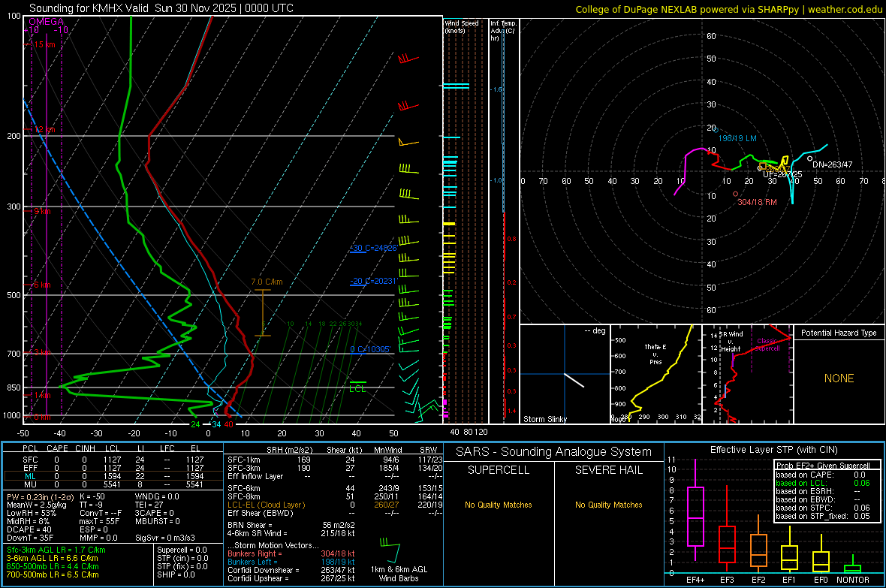Click the -20 C=20231' level label
886x588 pixels.
tap(373, 280)
